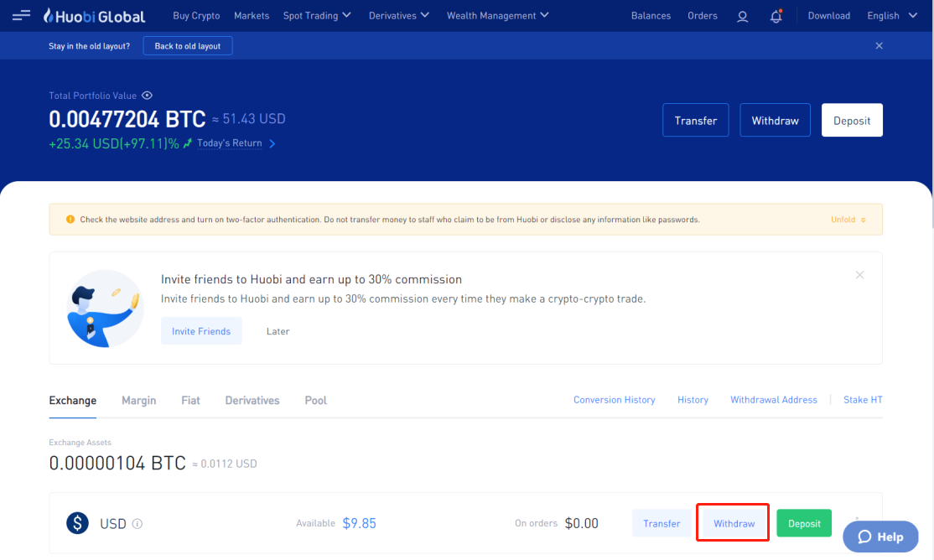Open the English language dropdown
This screenshot has width=934, height=560.
(892, 15)
